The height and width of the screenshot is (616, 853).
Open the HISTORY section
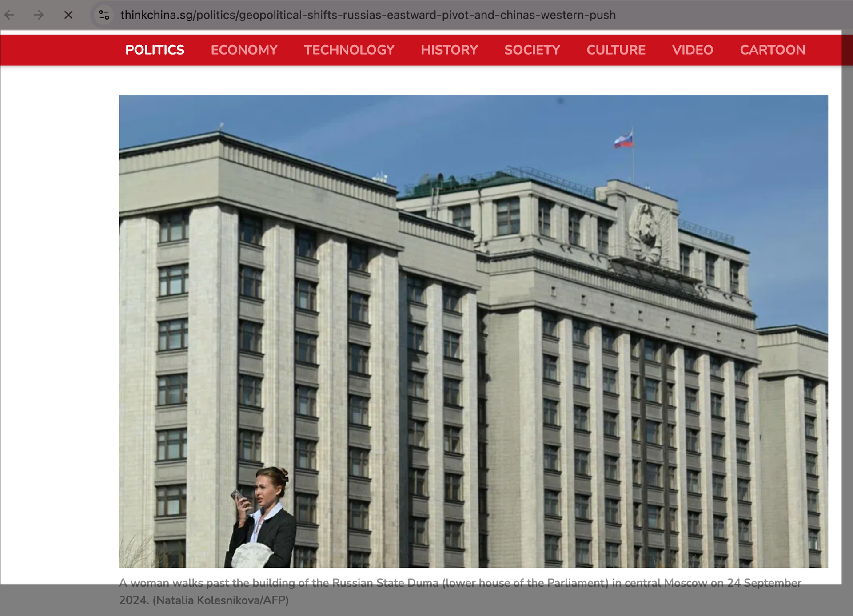(x=449, y=50)
